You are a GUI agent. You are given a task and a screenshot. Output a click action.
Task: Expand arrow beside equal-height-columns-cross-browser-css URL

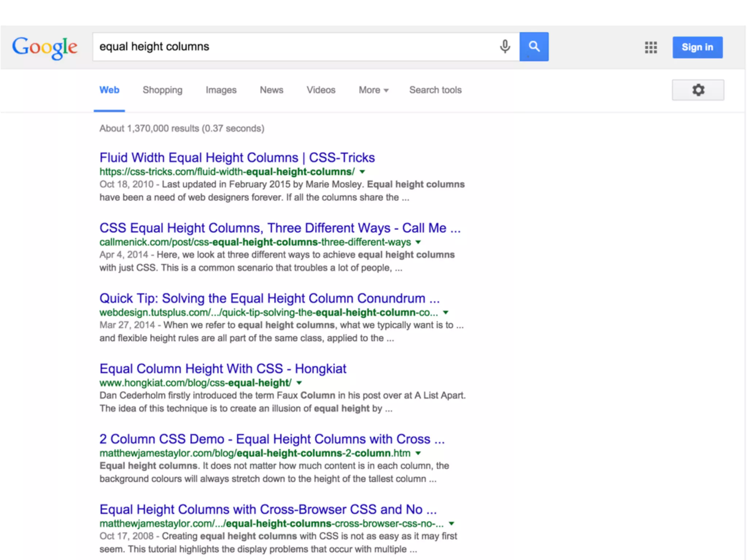[x=452, y=524]
